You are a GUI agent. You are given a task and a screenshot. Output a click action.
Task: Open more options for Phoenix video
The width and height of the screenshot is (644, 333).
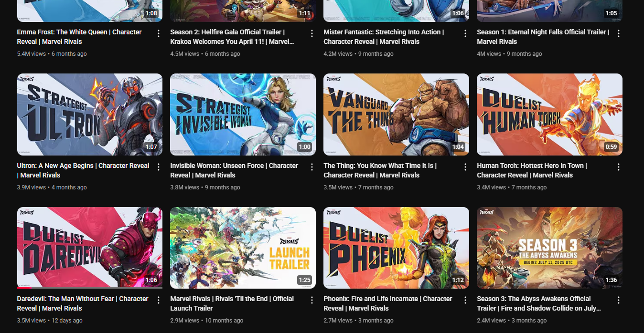click(x=465, y=300)
